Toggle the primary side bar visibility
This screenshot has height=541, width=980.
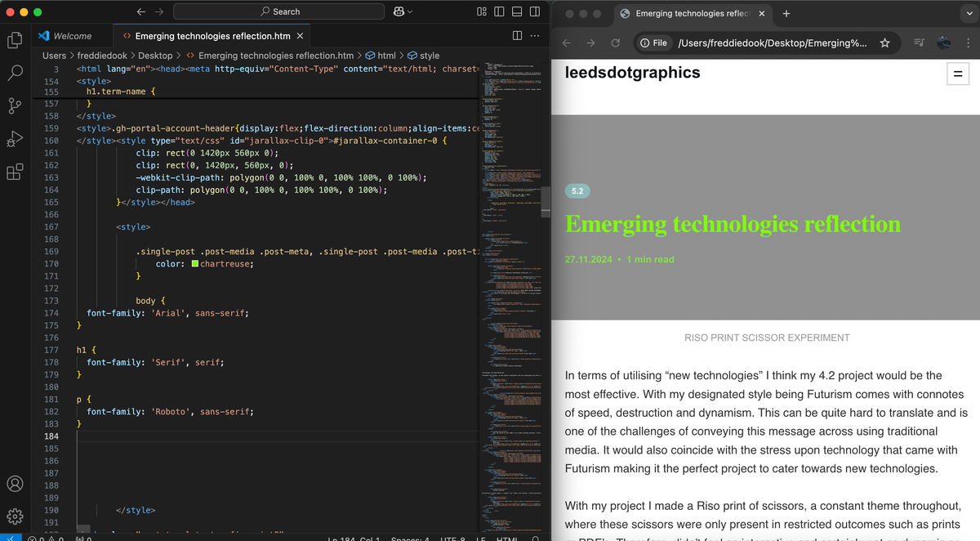[499, 11]
